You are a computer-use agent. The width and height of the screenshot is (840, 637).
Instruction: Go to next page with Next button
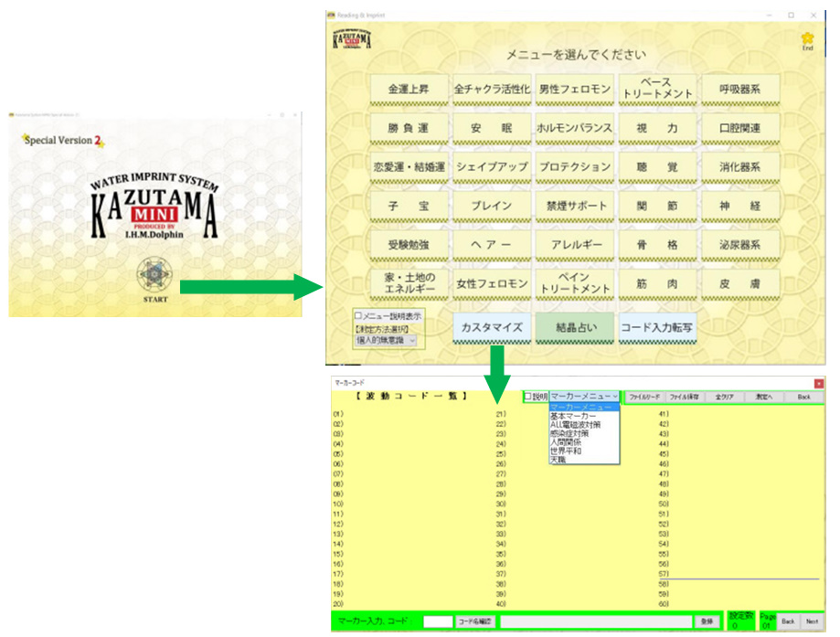[812, 621]
